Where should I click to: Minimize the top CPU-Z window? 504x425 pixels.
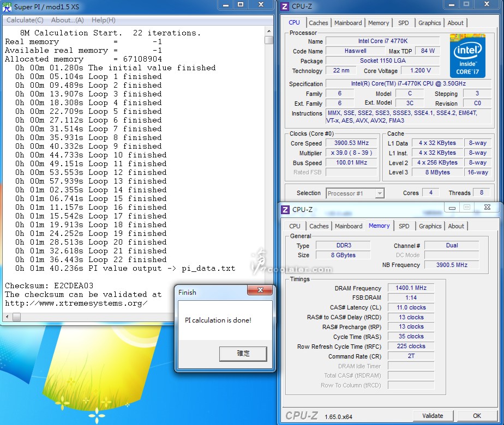(x=452, y=4)
